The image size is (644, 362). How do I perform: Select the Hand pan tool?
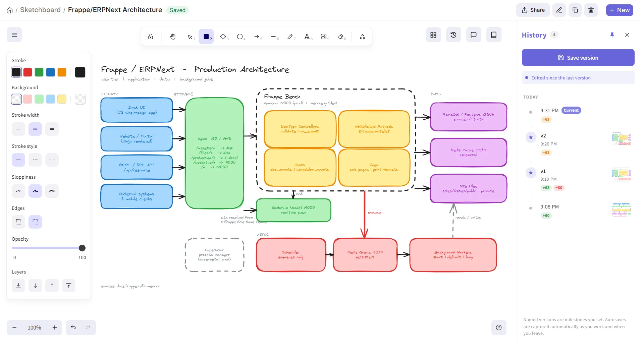tap(173, 37)
